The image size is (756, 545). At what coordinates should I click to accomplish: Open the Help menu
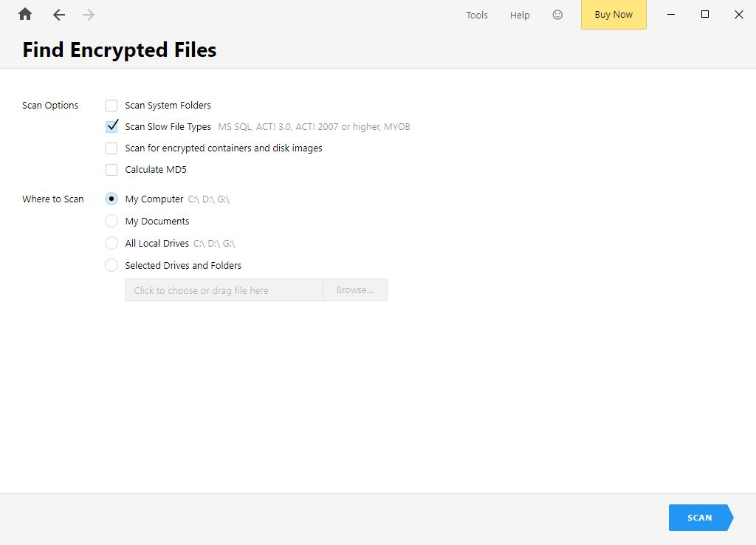pos(520,15)
